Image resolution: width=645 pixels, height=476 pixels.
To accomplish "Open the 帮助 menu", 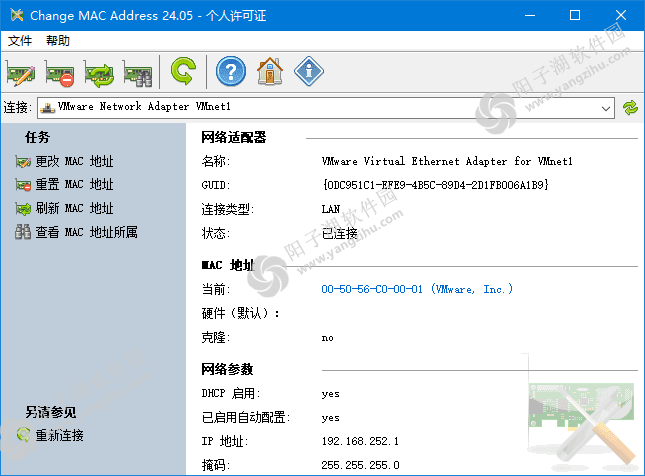I will pos(58,41).
